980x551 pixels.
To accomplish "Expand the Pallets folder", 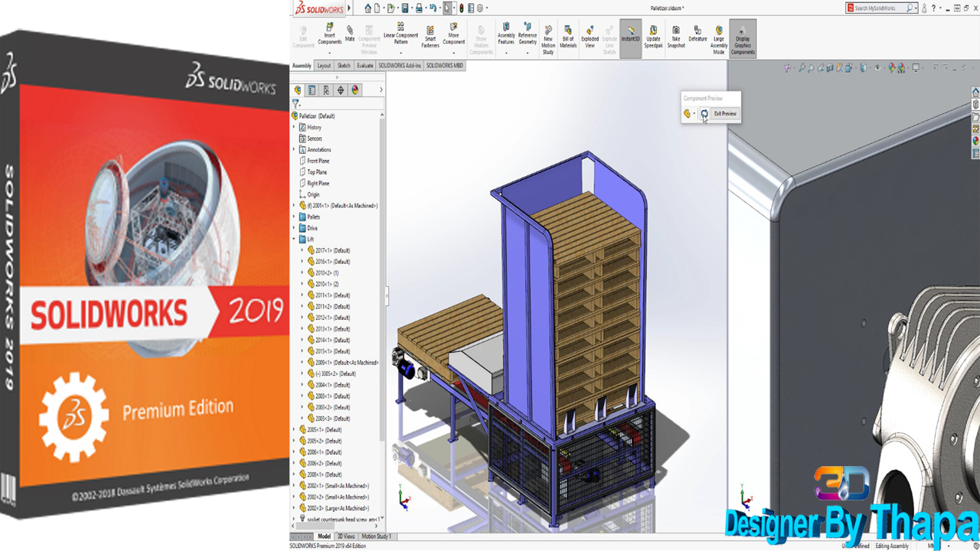I will 294,217.
